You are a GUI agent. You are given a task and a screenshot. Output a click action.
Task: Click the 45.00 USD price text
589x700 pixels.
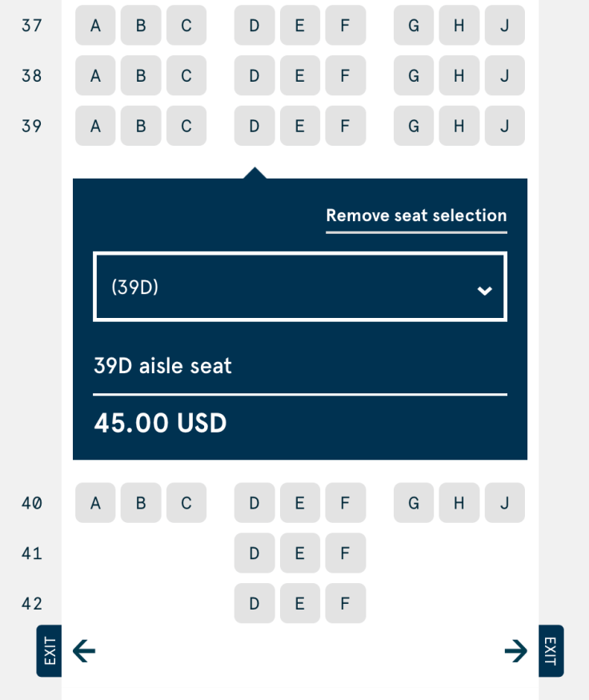click(160, 423)
